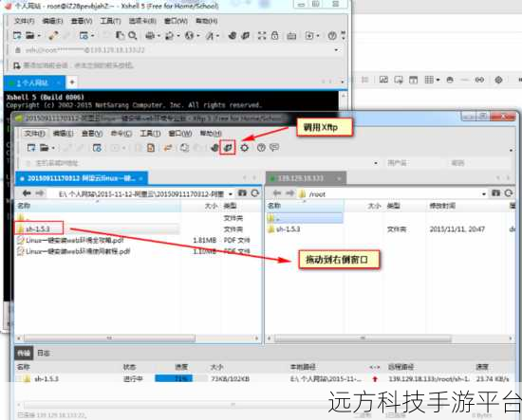Image resolution: width=522 pixels, height=420 pixels.
Task: Open 文件(F) menu in Xshell window
Action: pyautogui.click(x=24, y=21)
